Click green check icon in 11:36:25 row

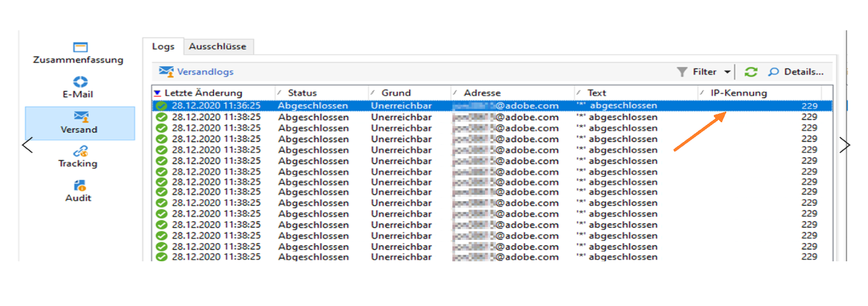[x=161, y=106]
